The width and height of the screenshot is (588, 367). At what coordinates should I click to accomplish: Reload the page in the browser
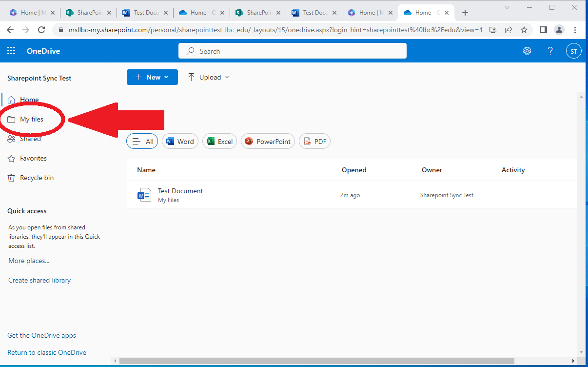[41, 30]
